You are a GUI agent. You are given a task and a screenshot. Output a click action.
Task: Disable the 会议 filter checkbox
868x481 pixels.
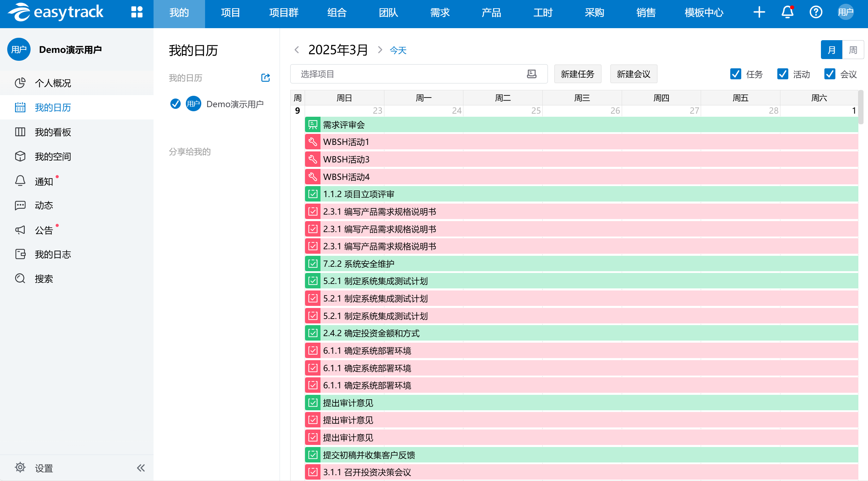tap(830, 74)
